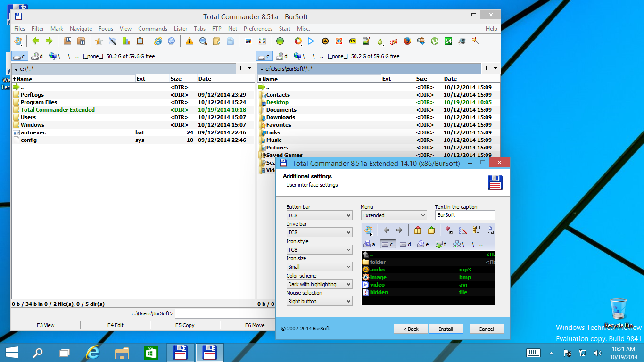Open network neighborhood in the left drive bar
The width and height of the screenshot is (644, 362).
click(x=55, y=56)
